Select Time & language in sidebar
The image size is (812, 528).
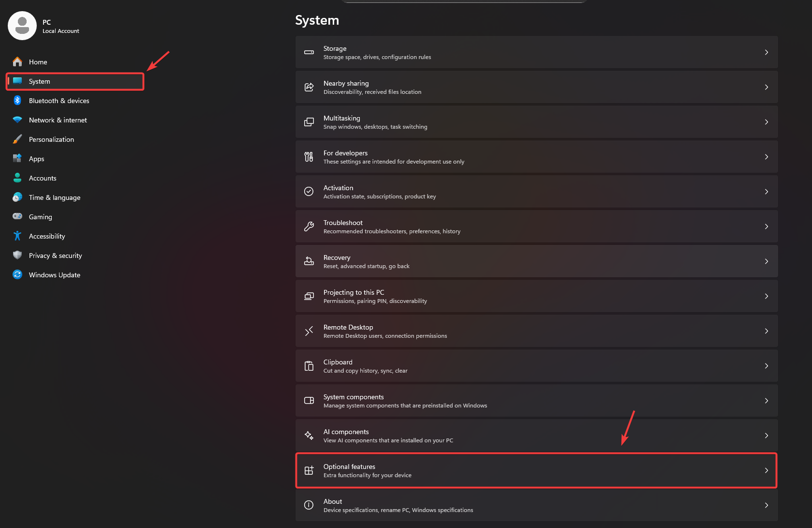[54, 197]
